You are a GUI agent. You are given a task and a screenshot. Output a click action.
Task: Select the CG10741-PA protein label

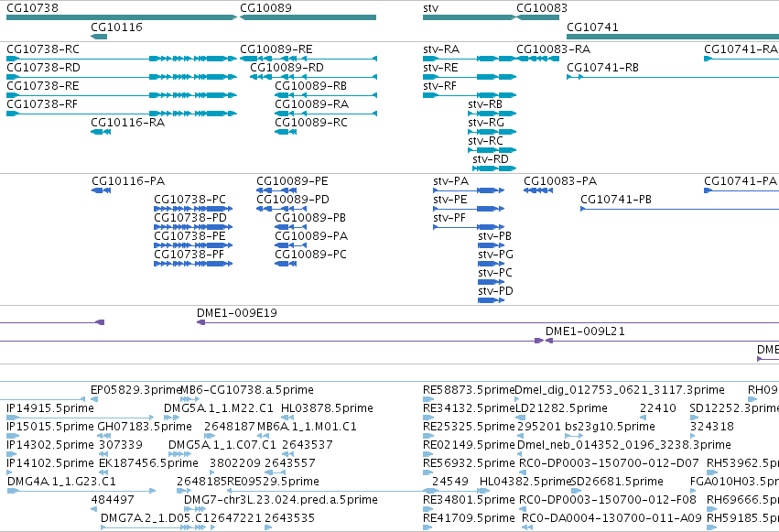741,181
